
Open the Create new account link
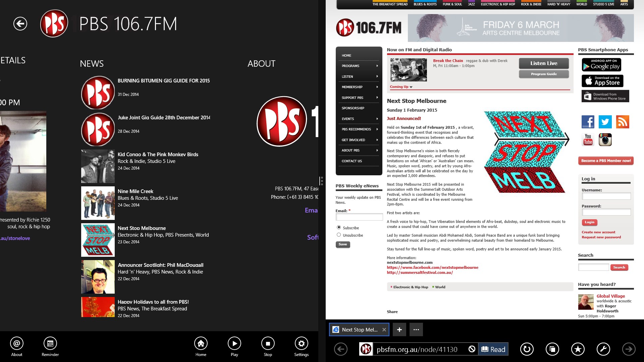coord(598,232)
